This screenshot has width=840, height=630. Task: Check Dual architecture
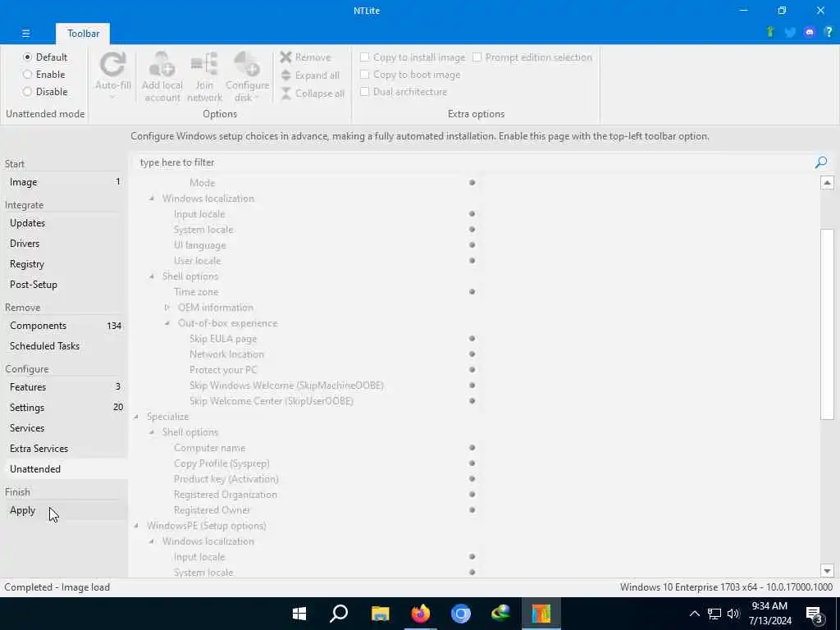point(404,92)
